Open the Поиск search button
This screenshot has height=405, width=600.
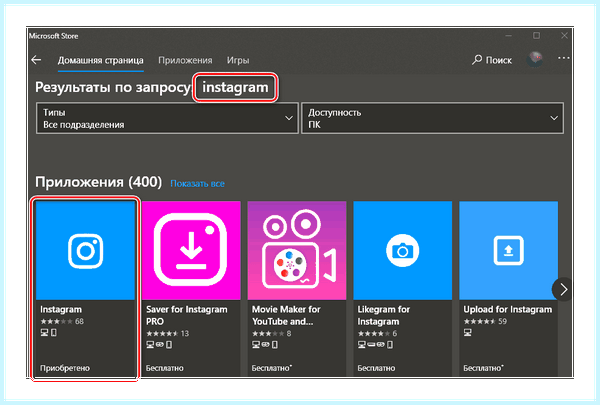(492, 60)
